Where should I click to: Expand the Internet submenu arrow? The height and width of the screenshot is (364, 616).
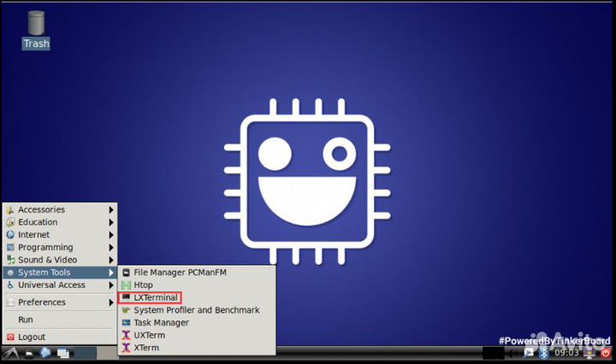point(111,235)
